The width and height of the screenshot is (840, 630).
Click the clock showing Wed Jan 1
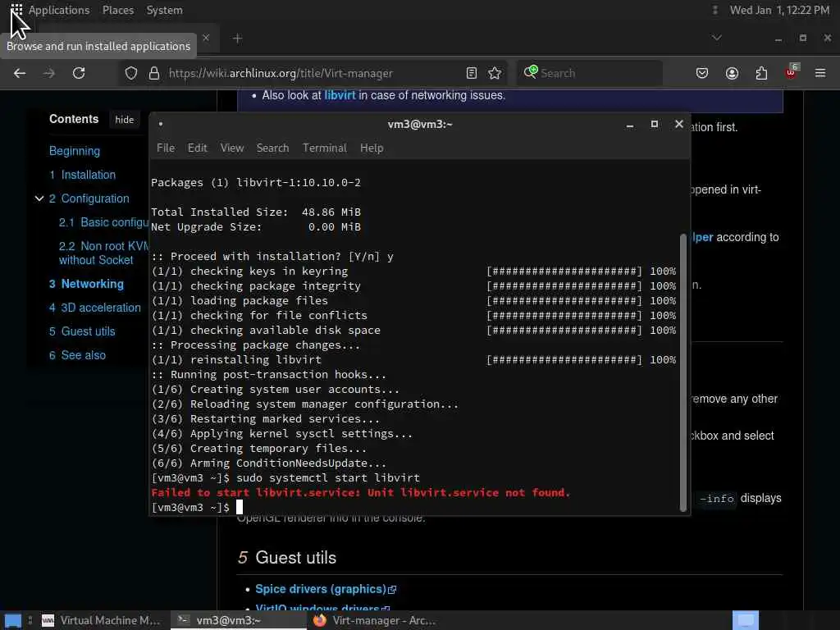tap(779, 10)
